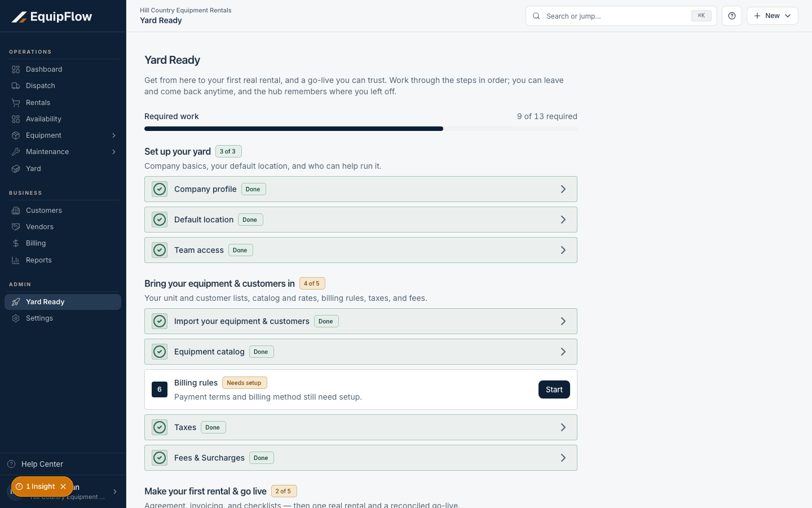This screenshot has width=812, height=508.
Task: Go to Dispatch in the sidebar
Action: 63,86
